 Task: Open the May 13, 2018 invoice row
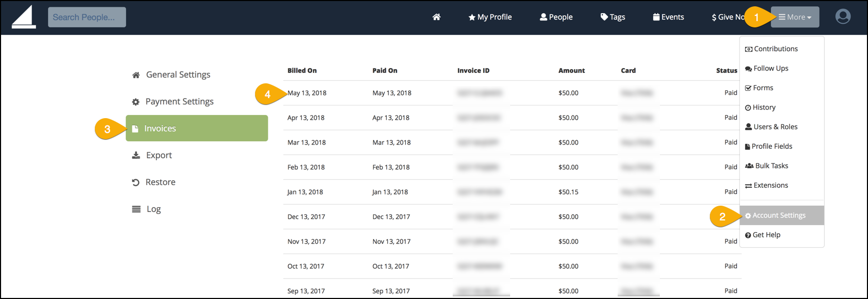[307, 93]
